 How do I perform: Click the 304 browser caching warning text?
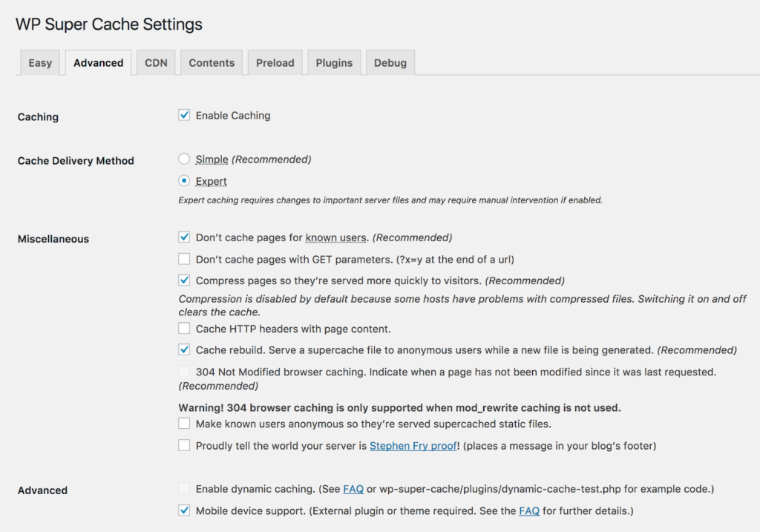coord(399,408)
